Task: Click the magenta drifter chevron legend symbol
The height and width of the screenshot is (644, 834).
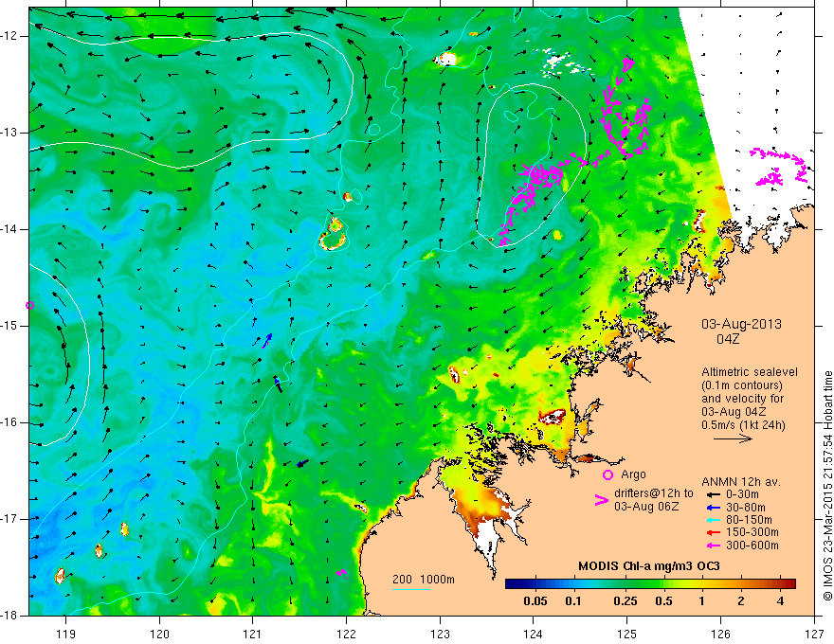Action: [601, 500]
